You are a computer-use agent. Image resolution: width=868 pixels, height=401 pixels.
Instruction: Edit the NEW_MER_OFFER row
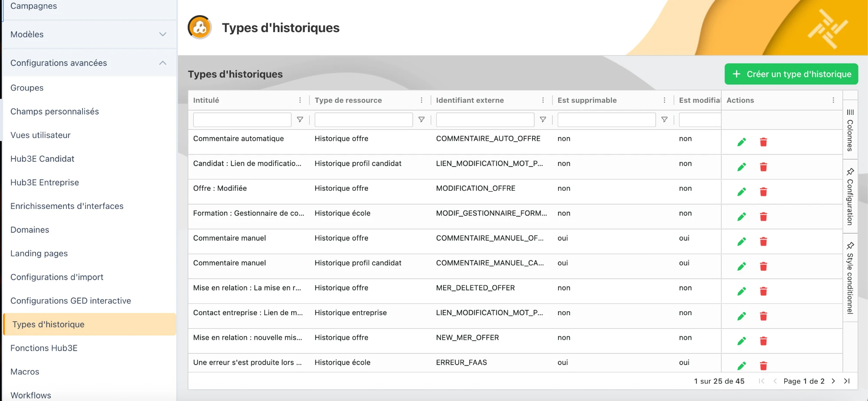(x=742, y=341)
